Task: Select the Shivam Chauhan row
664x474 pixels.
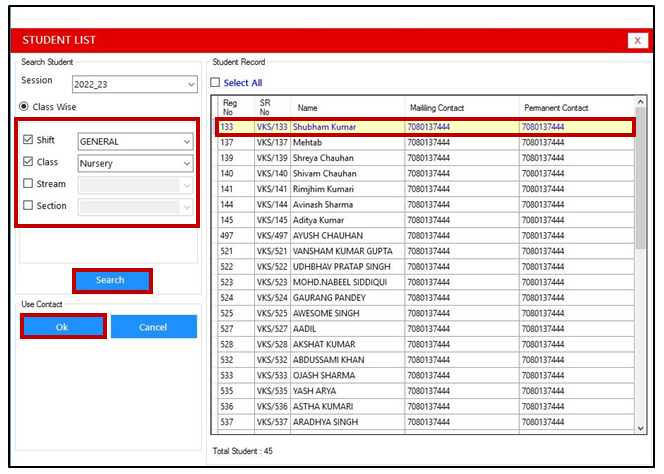Action: click(426, 173)
